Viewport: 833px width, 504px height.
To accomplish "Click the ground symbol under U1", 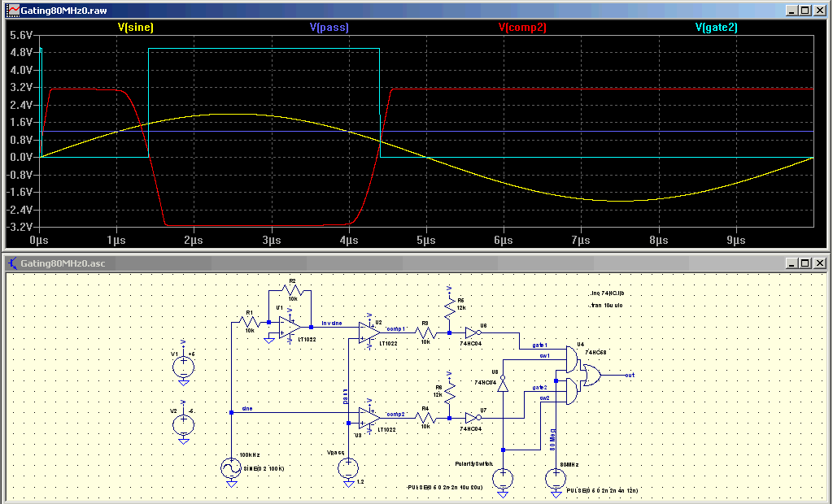I will [x=268, y=340].
